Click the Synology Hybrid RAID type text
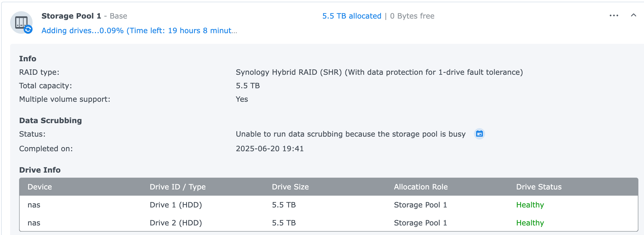This screenshot has width=644, height=235. 379,72
